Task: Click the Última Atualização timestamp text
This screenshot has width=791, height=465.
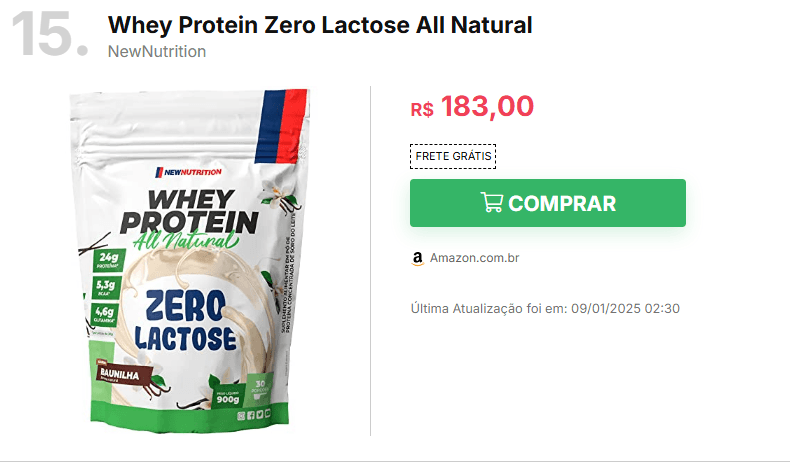Action: point(545,308)
